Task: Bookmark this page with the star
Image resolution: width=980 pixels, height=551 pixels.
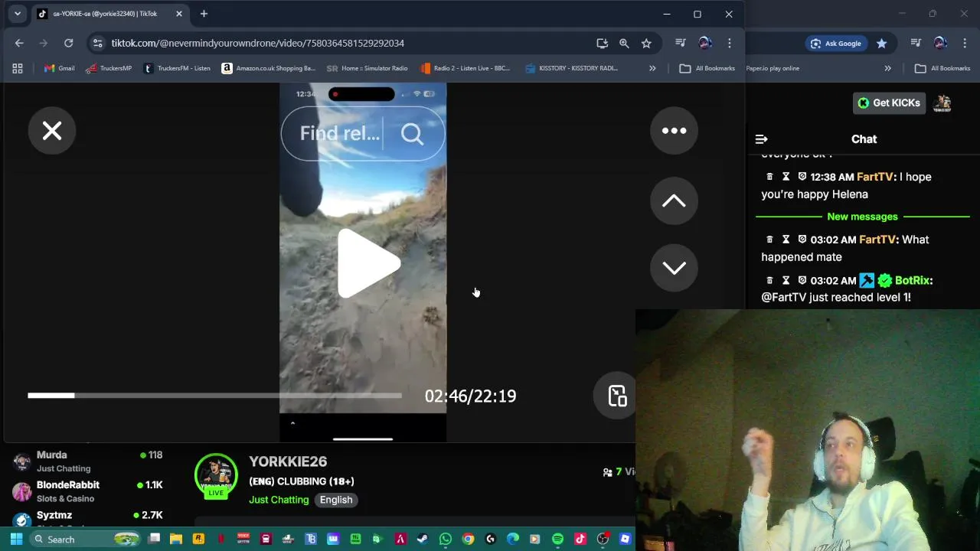Action: [646, 44]
